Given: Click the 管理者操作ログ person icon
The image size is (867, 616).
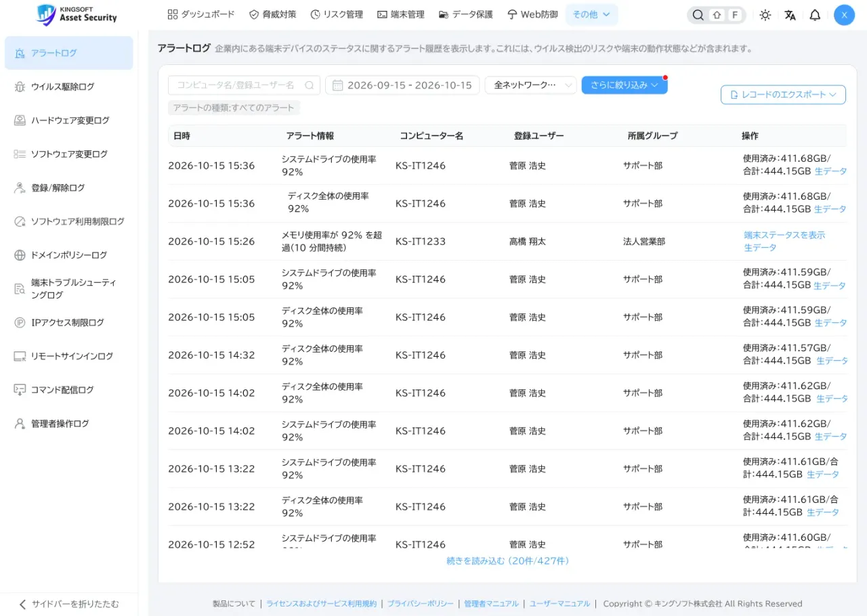Looking at the screenshot, I should click(x=20, y=424).
